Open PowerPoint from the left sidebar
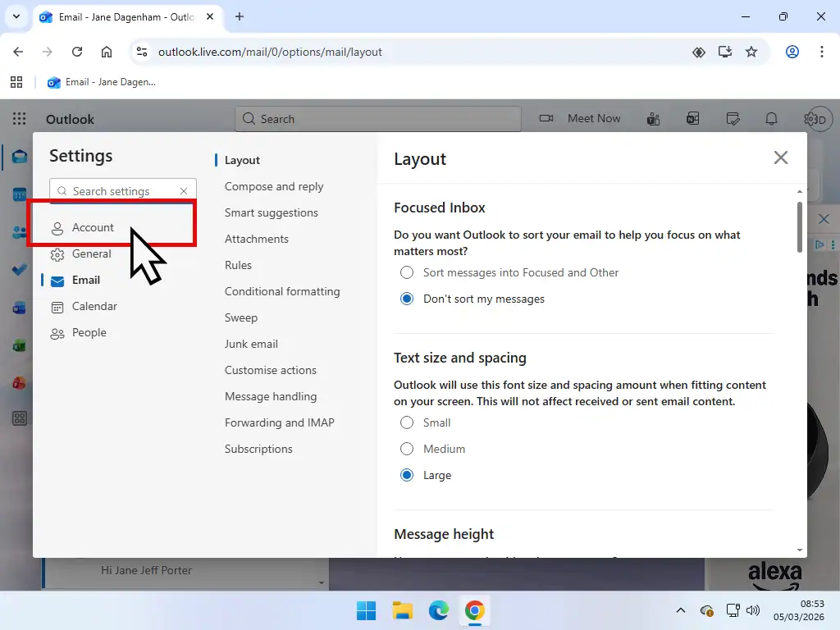The image size is (840, 630). click(x=18, y=382)
